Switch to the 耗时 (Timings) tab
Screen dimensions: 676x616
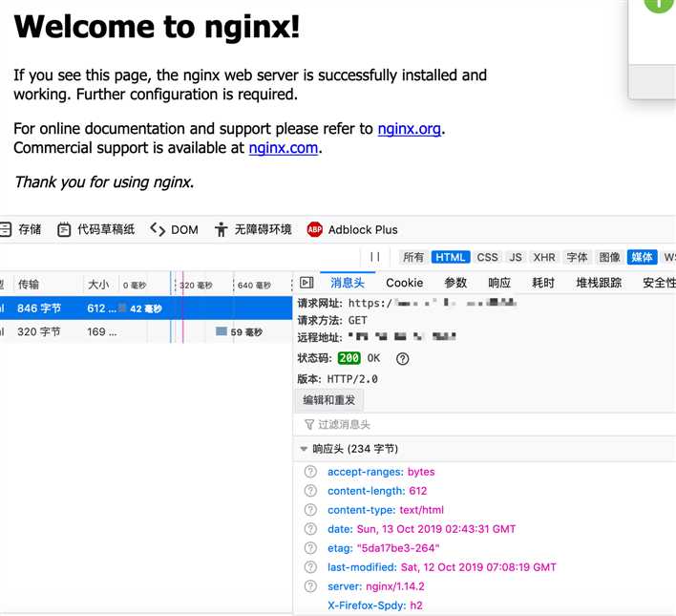pos(543,283)
